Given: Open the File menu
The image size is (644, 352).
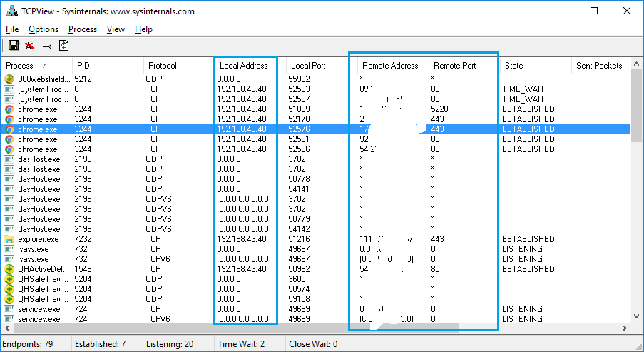Looking at the screenshot, I should (12, 29).
